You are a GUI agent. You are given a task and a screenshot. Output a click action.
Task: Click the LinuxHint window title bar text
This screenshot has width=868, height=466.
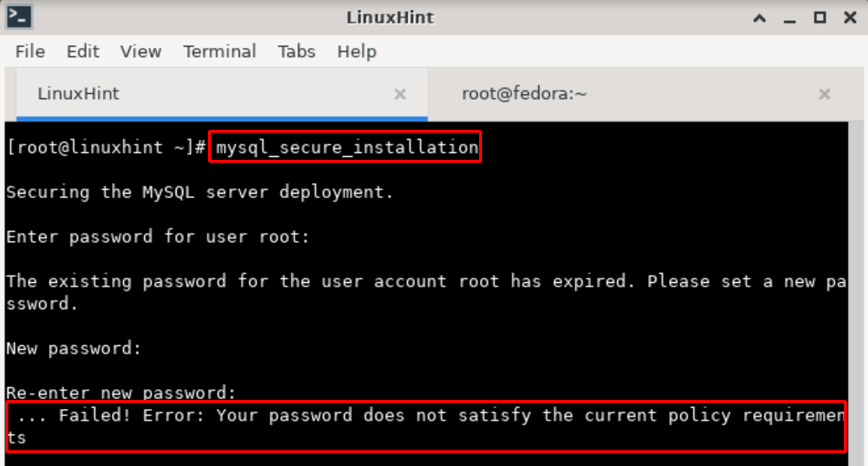click(x=390, y=17)
